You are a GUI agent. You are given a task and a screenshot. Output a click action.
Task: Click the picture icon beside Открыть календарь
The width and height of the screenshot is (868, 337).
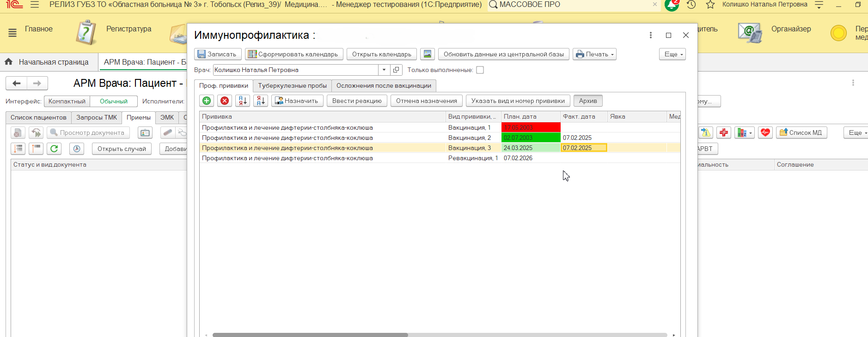[428, 54]
